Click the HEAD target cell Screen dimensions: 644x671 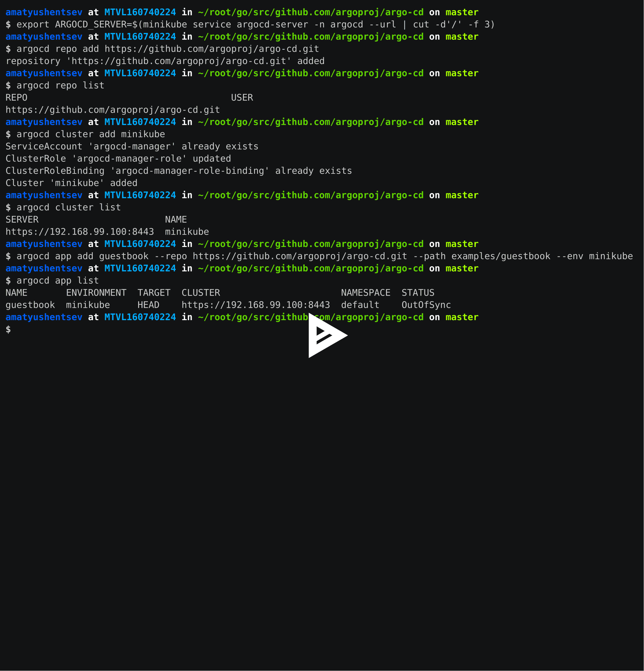149,305
